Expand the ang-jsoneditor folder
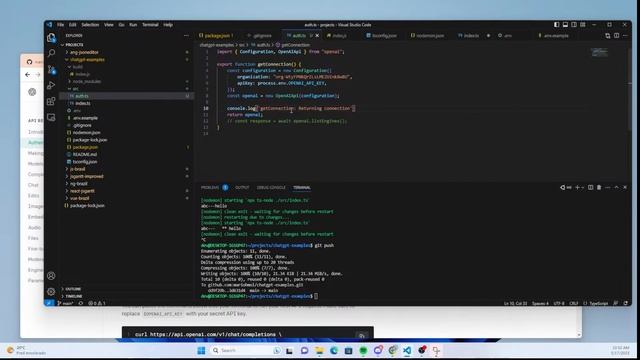 (127, 52)
